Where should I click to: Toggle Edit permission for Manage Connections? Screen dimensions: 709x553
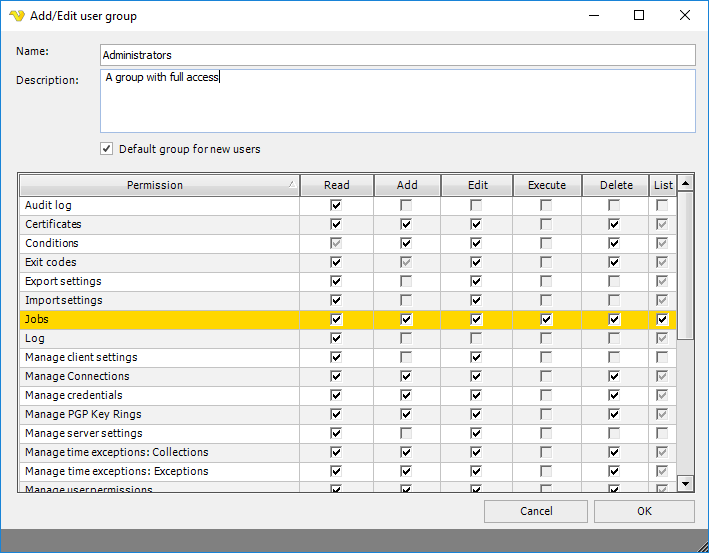click(476, 377)
